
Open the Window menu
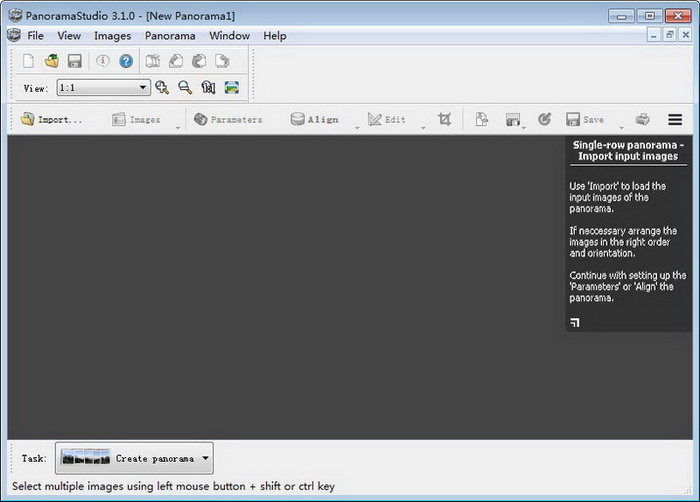tap(229, 36)
